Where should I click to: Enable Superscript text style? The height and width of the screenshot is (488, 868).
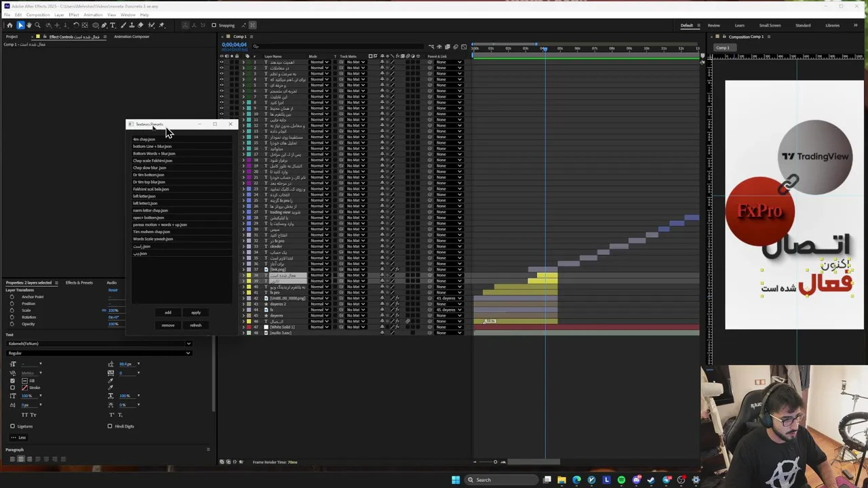point(112,415)
